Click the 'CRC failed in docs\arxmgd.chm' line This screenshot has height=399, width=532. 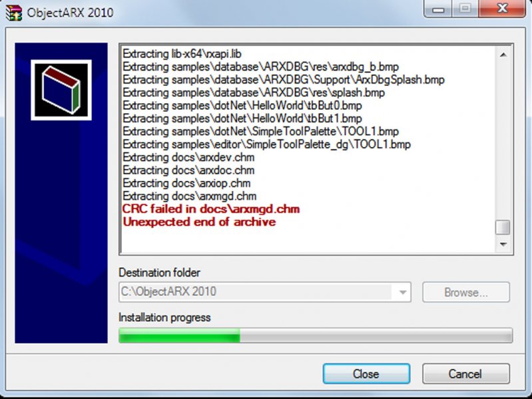coord(211,209)
